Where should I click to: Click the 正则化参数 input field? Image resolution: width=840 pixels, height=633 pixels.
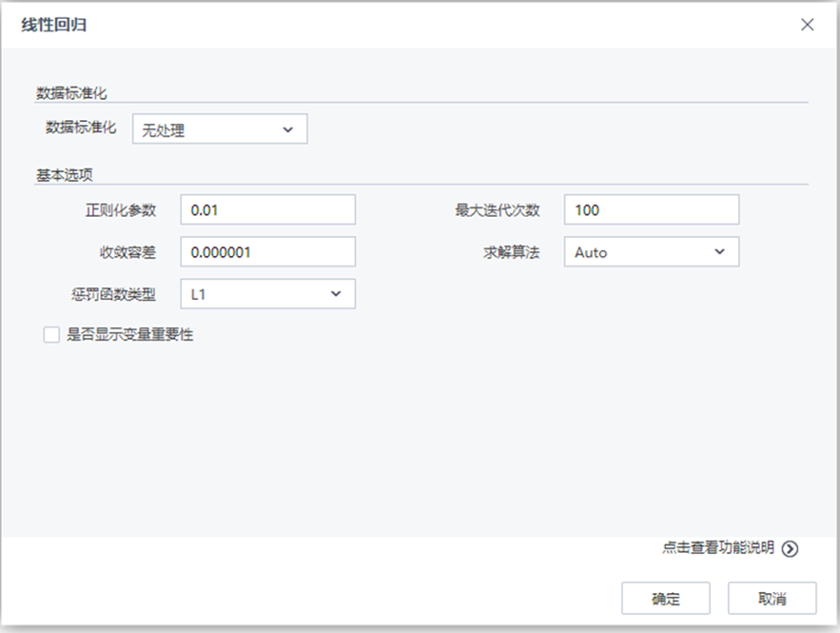(266, 209)
